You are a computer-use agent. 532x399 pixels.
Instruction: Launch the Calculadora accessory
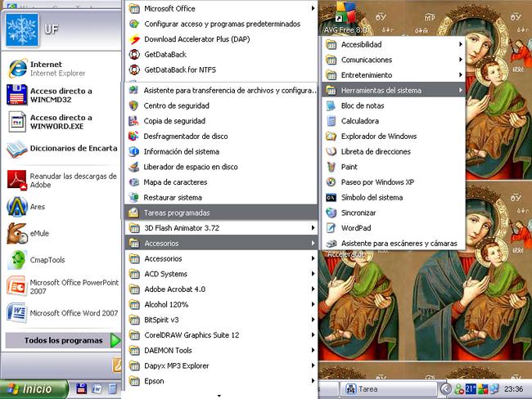(x=359, y=121)
